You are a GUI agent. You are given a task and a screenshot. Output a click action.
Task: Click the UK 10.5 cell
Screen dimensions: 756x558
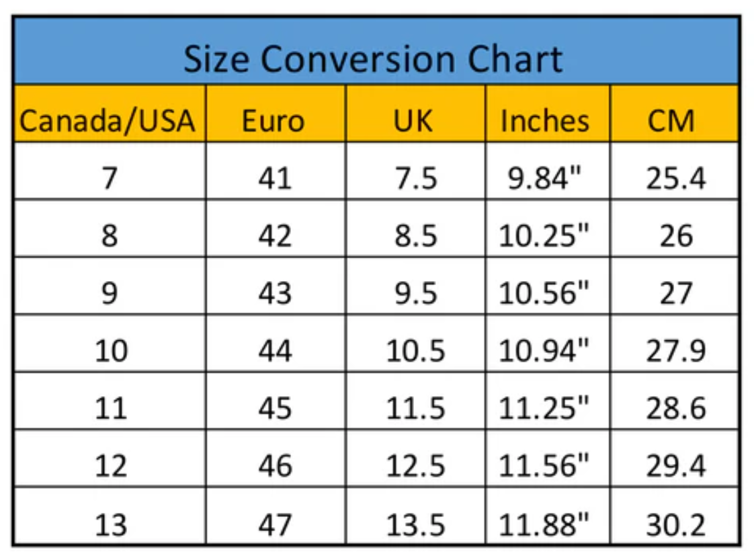coord(415,344)
